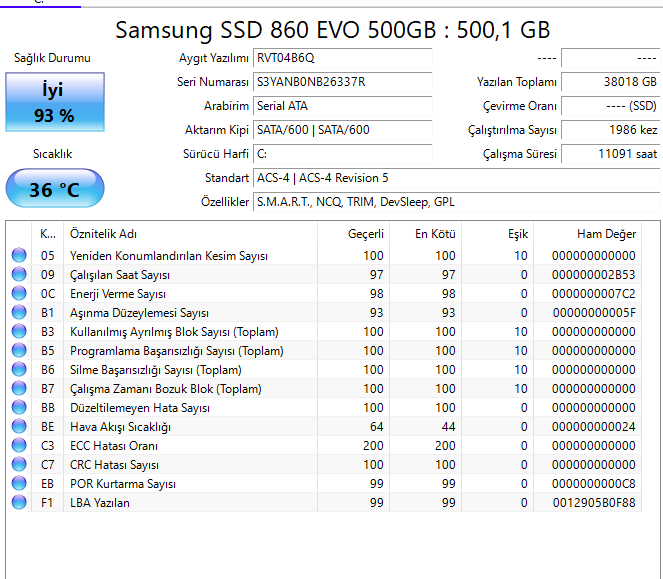The image size is (663, 579).
Task: Click the Ham Değer column header
Action: pyautogui.click(x=587, y=234)
